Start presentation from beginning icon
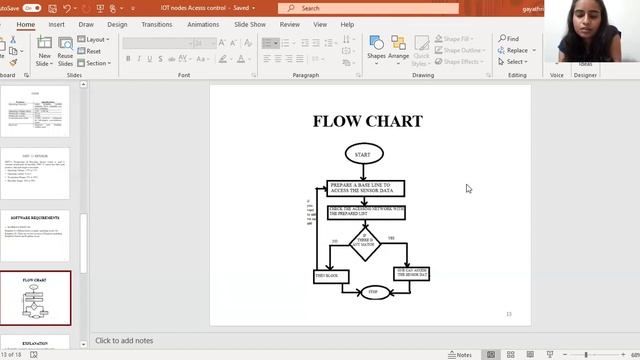 click(x=100, y=8)
